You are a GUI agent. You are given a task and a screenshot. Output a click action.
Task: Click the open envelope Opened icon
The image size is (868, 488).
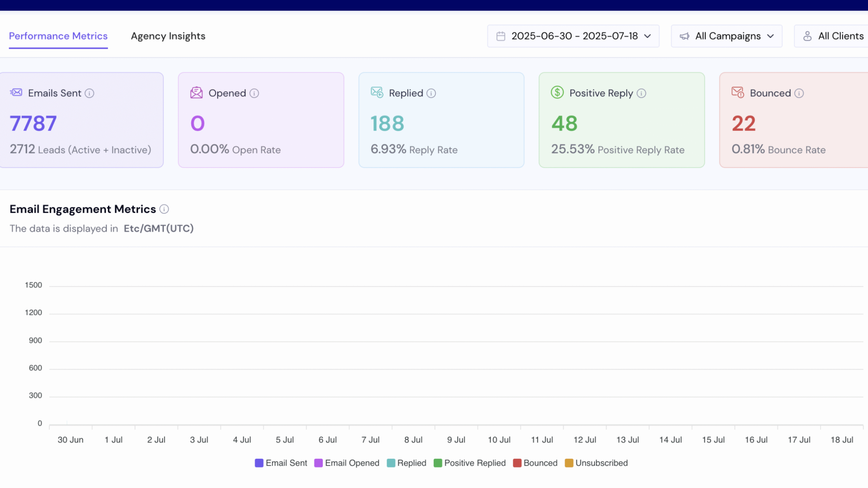pos(196,93)
